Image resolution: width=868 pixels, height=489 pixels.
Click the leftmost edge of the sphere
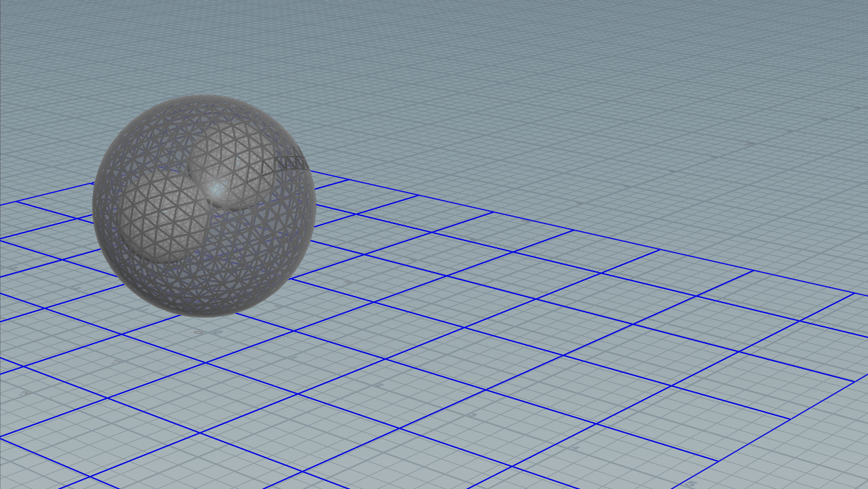tap(93, 204)
